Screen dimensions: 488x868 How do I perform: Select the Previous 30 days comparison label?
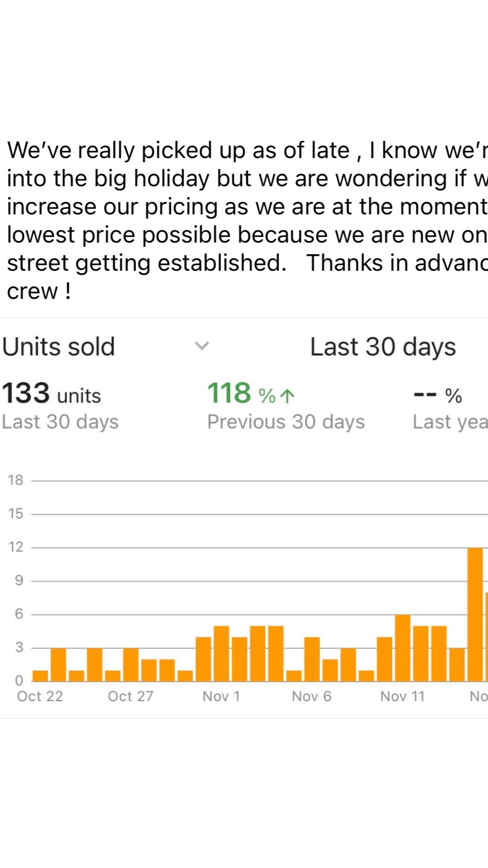pyautogui.click(x=285, y=421)
